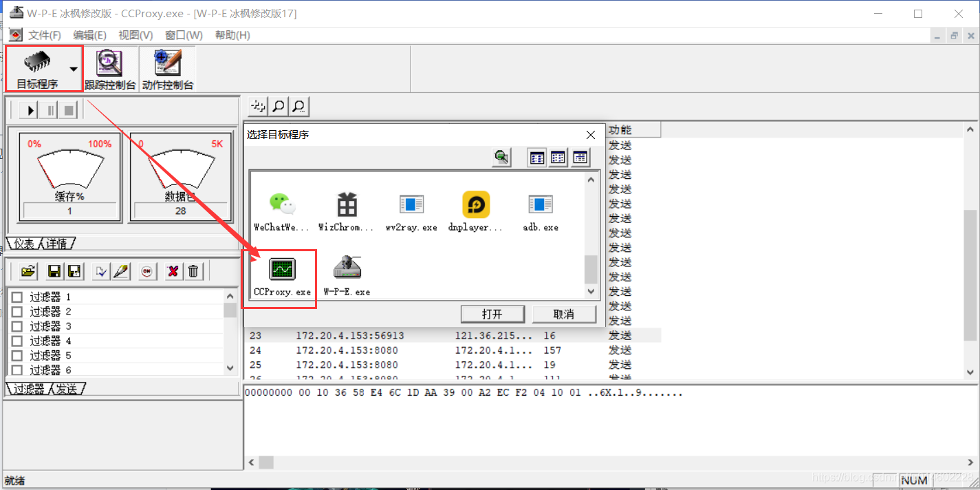Close the 选择目标程序 dialog
980x490 pixels.
click(x=591, y=135)
